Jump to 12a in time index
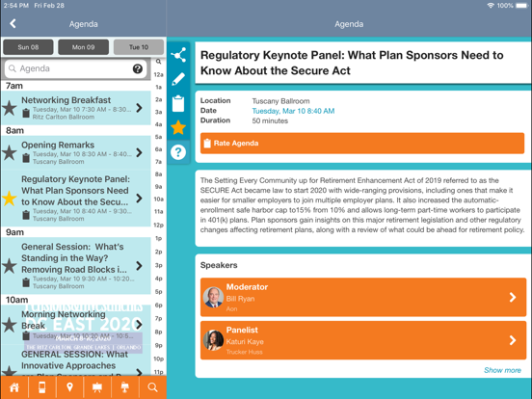532x399 pixels. coord(158,74)
